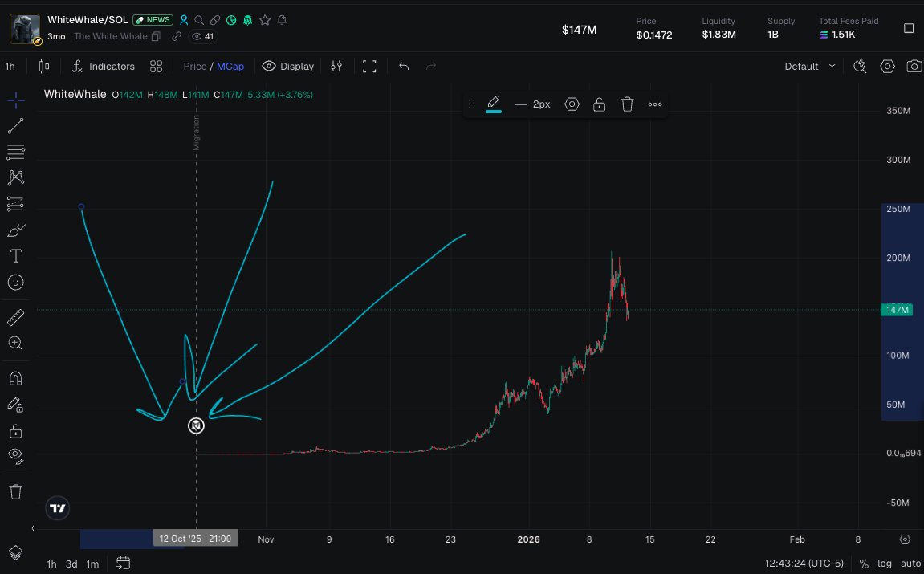924x574 pixels.
Task: Toggle log scale mode
Action: tap(885, 564)
